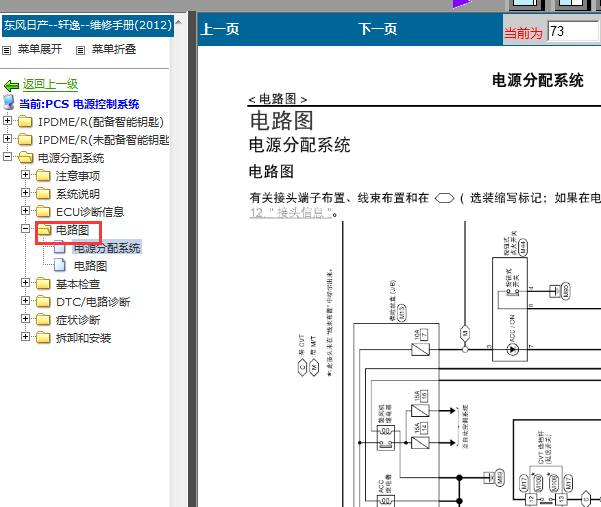Expand the ECU诊断信息 node
601x507 pixels.
pyautogui.click(x=25, y=210)
